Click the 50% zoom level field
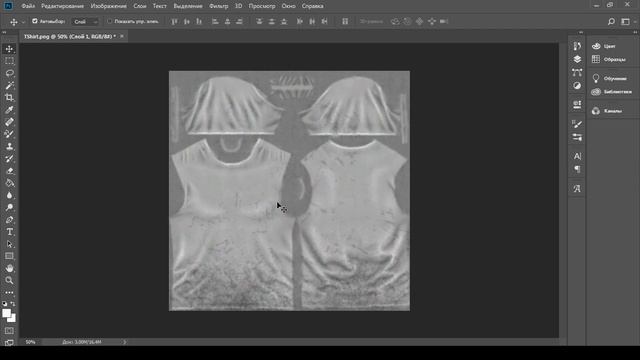Viewport: 640px width, 360px height. pyautogui.click(x=31, y=342)
